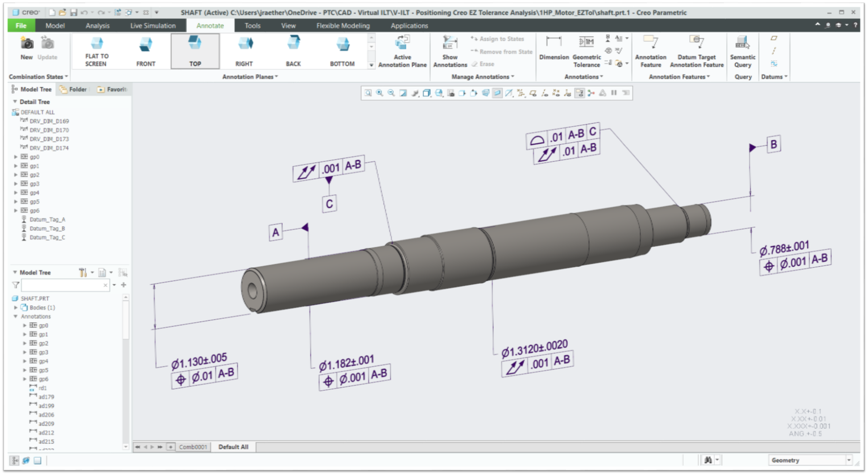The height and width of the screenshot is (475, 868).
Task: Click the Geometric Tolerance tool
Action: (x=587, y=51)
